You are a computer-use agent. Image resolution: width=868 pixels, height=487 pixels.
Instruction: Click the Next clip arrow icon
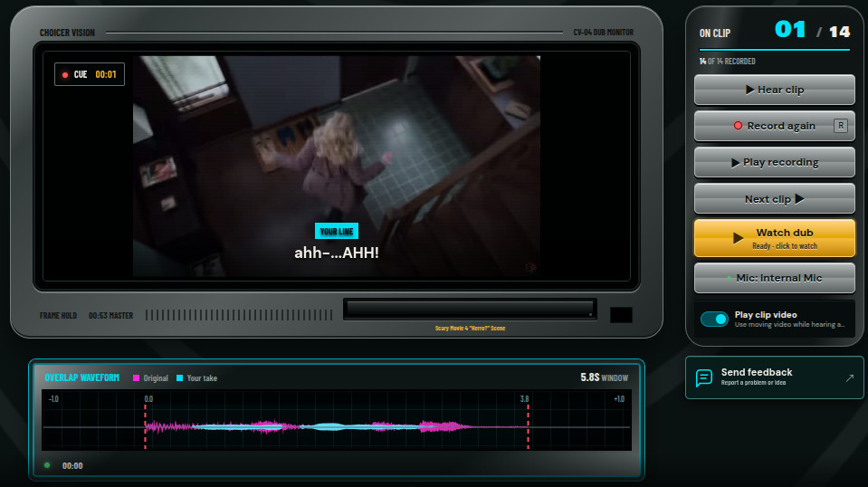tap(799, 198)
